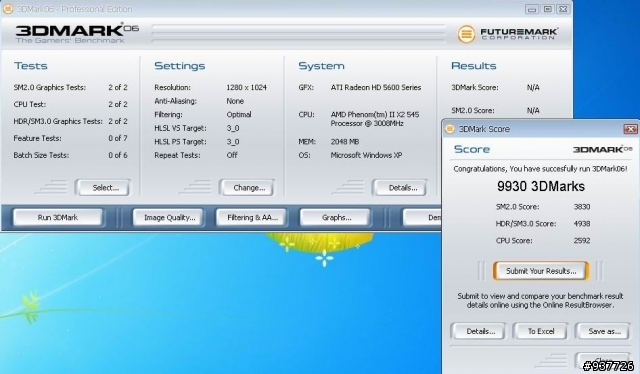
Task: Click the 2048 MB memory value
Action: [344, 142]
